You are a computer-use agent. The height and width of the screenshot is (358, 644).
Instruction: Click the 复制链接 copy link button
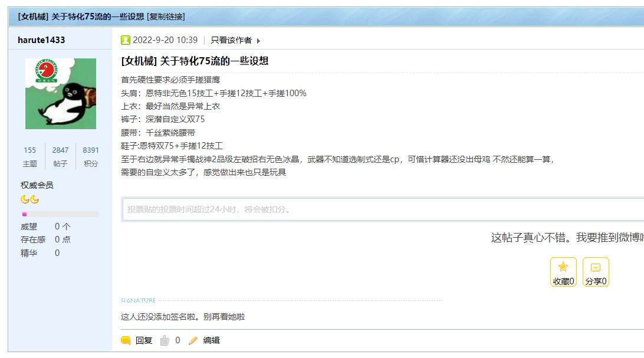point(166,17)
